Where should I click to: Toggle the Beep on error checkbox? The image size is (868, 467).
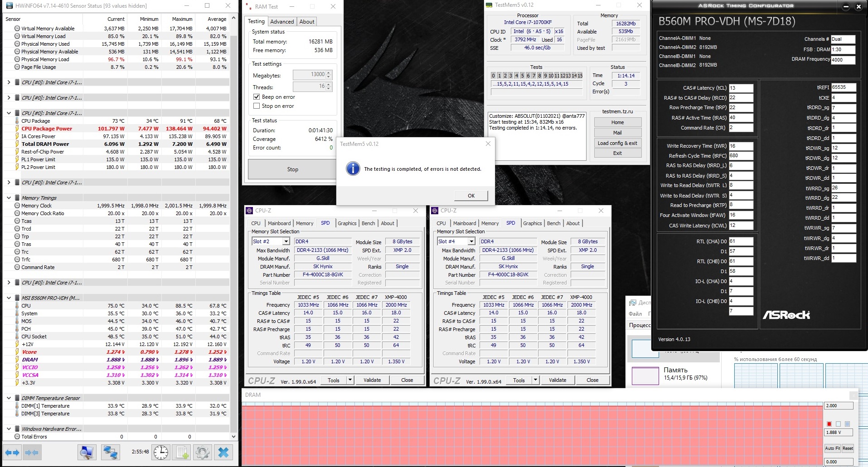tap(257, 97)
